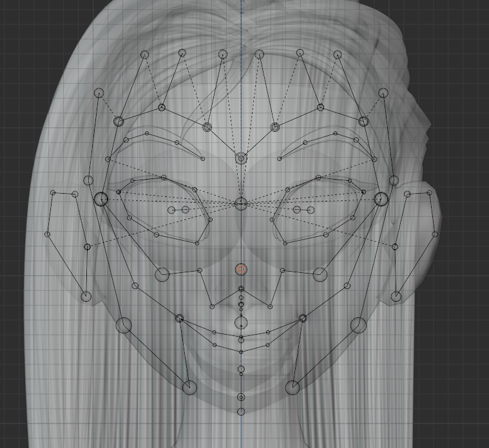Image resolution: width=489 pixels, height=448 pixels.
Task: Select the top-left outermost forehead circle control
Action: pos(99,93)
